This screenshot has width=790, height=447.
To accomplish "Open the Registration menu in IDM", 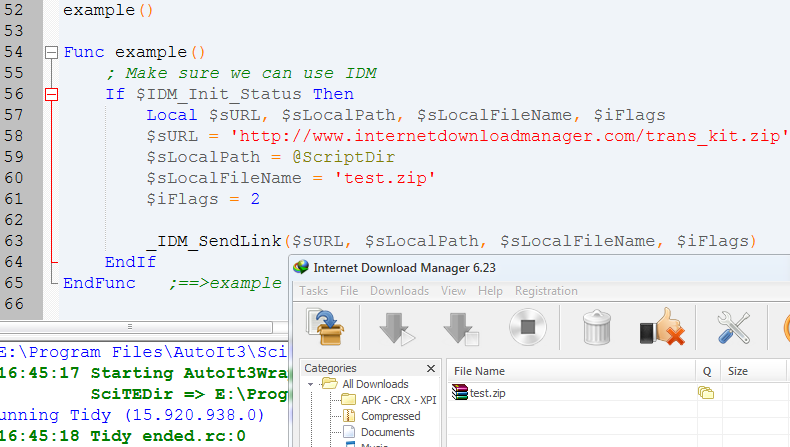I will [x=546, y=291].
